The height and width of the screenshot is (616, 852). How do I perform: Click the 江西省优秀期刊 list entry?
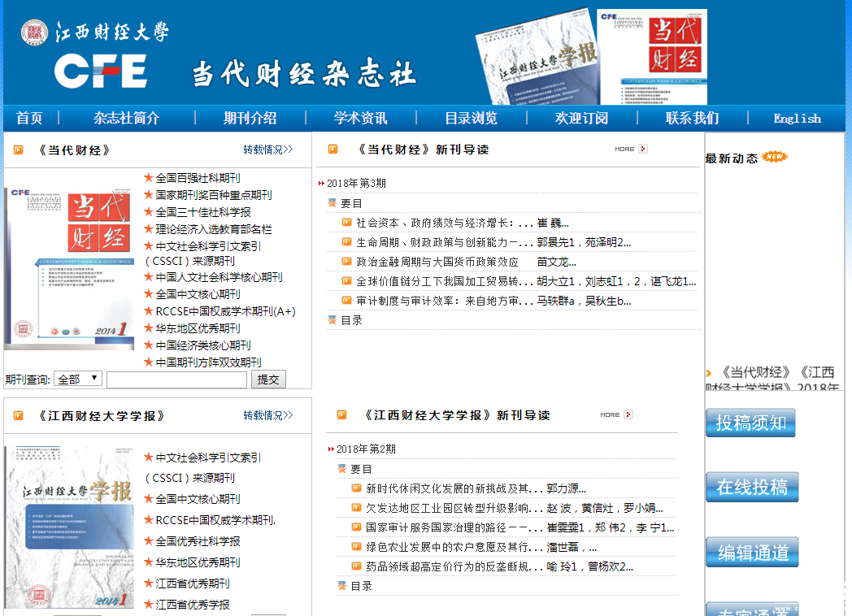click(193, 583)
